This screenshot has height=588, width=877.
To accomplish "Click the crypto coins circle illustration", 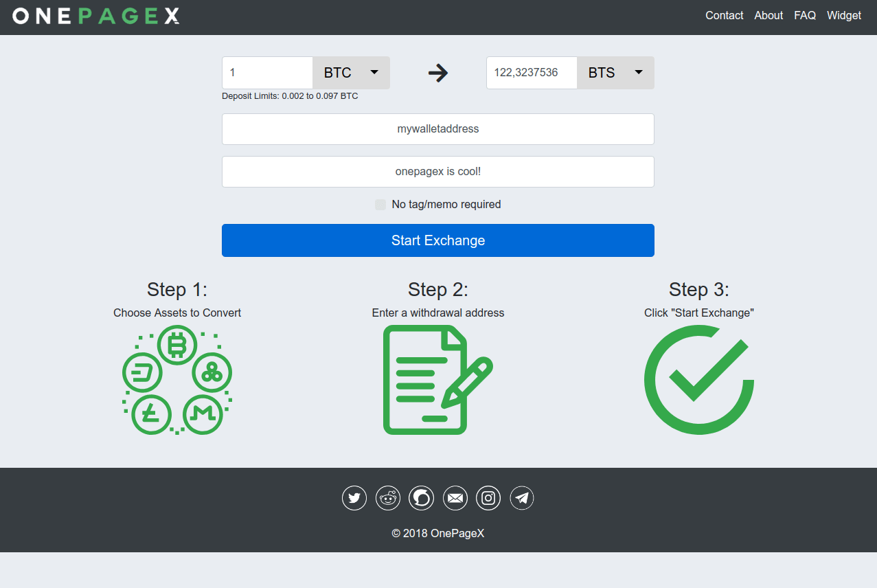I will point(177,380).
